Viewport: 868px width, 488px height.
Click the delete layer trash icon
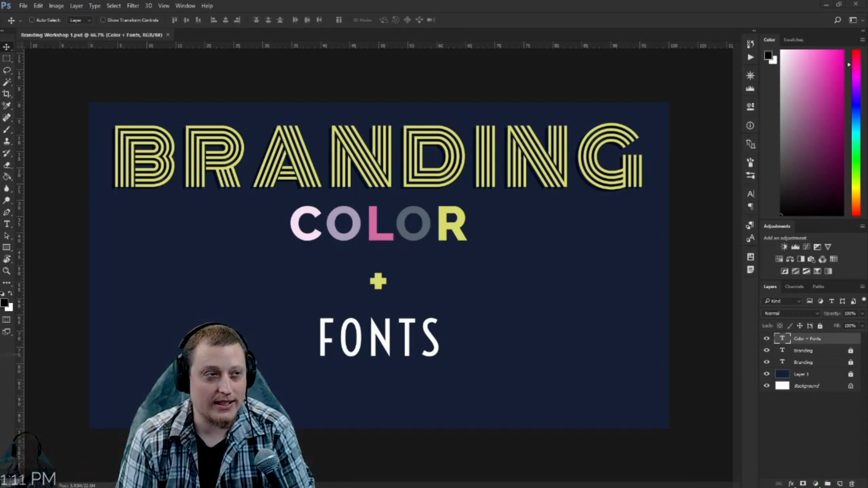click(851, 484)
